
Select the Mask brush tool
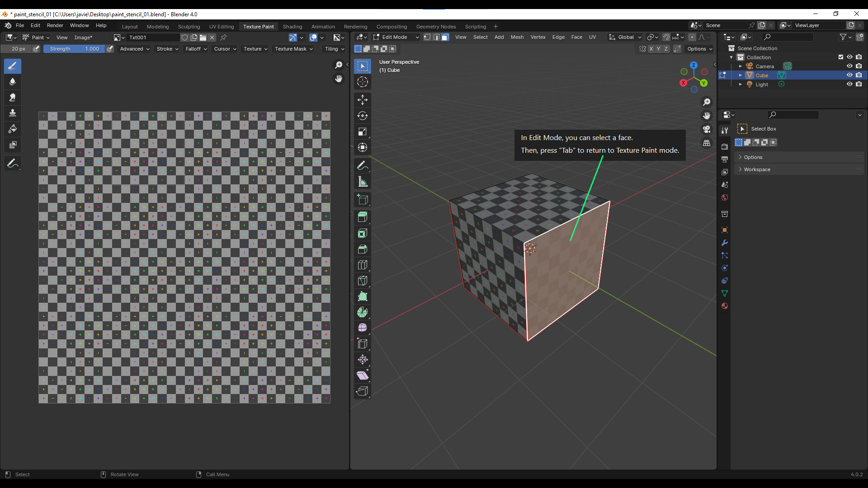point(13,145)
